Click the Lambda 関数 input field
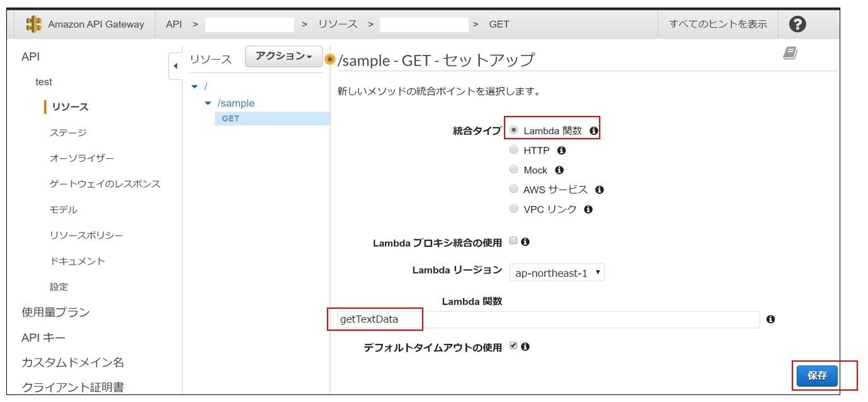Image resolution: width=868 pixels, height=402 pixels. point(549,319)
